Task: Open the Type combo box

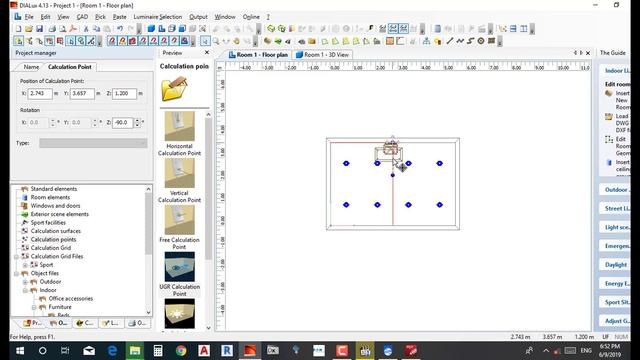Action: click(x=93, y=143)
